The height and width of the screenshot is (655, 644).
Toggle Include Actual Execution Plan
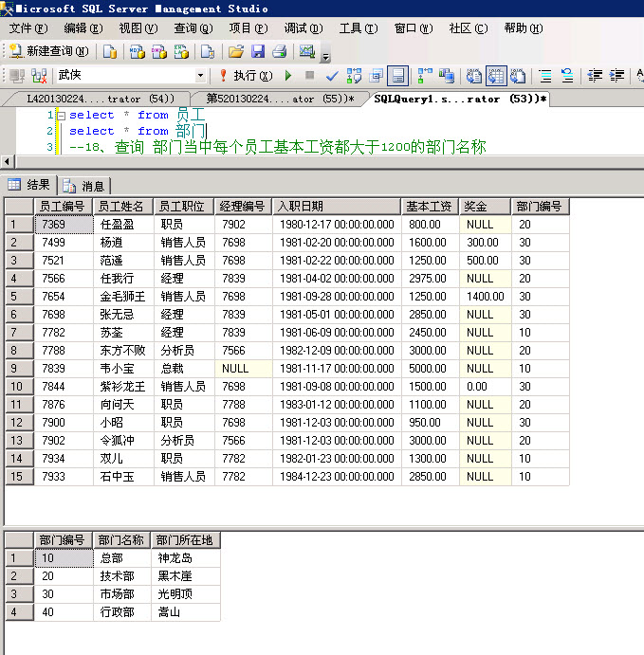tap(423, 75)
